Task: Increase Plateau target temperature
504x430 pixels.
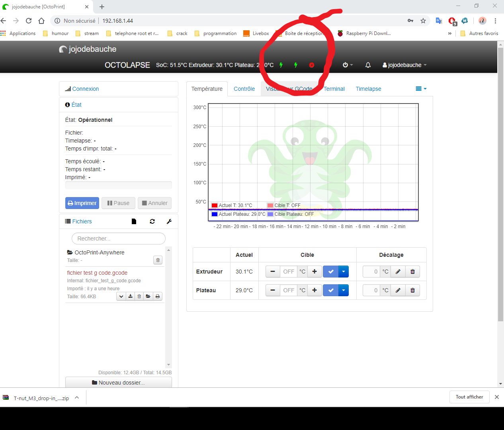Action: (x=315, y=290)
